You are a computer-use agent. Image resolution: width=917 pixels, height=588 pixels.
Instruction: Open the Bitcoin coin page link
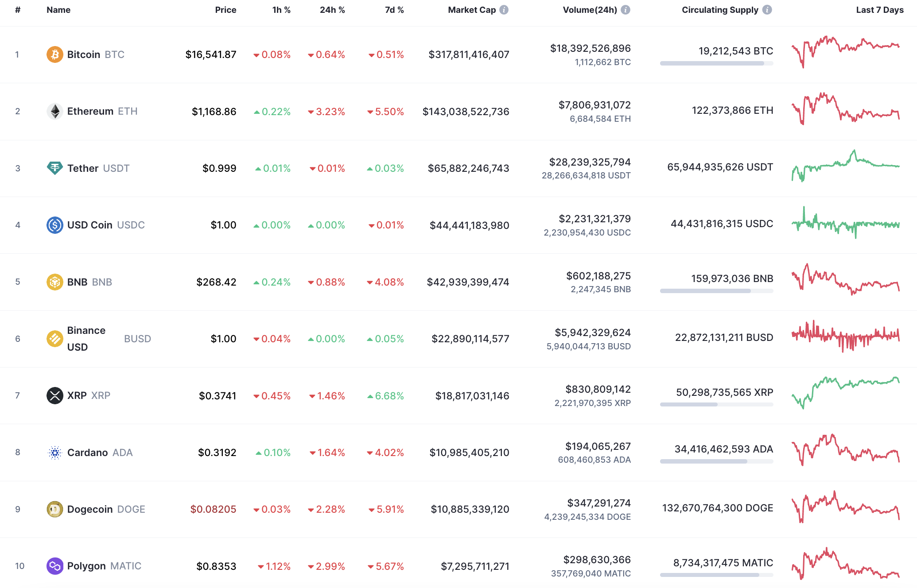click(x=84, y=54)
